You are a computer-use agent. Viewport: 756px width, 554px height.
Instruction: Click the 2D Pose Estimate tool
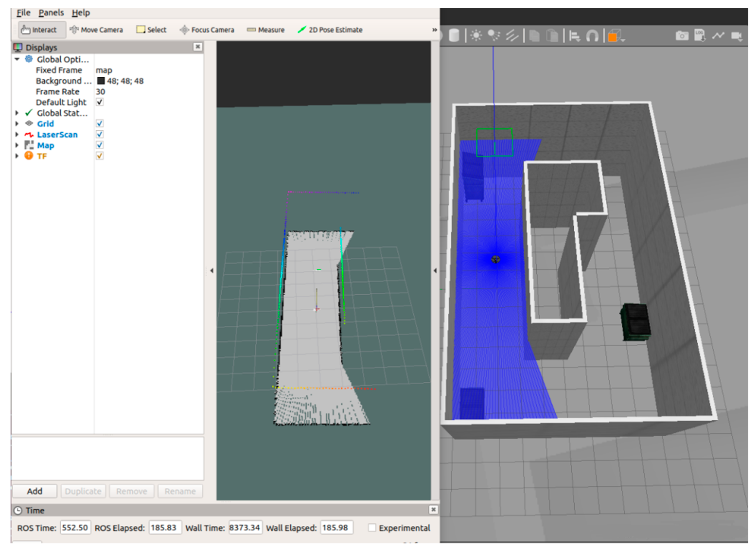330,30
